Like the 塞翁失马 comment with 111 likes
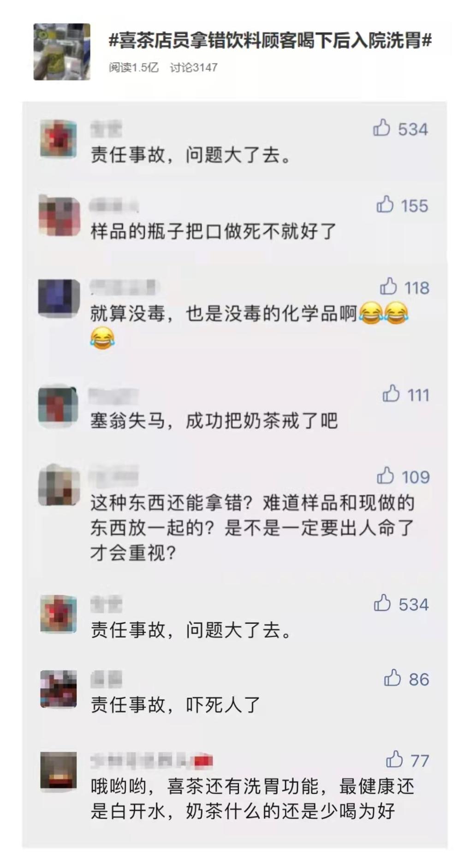 click(x=391, y=393)
